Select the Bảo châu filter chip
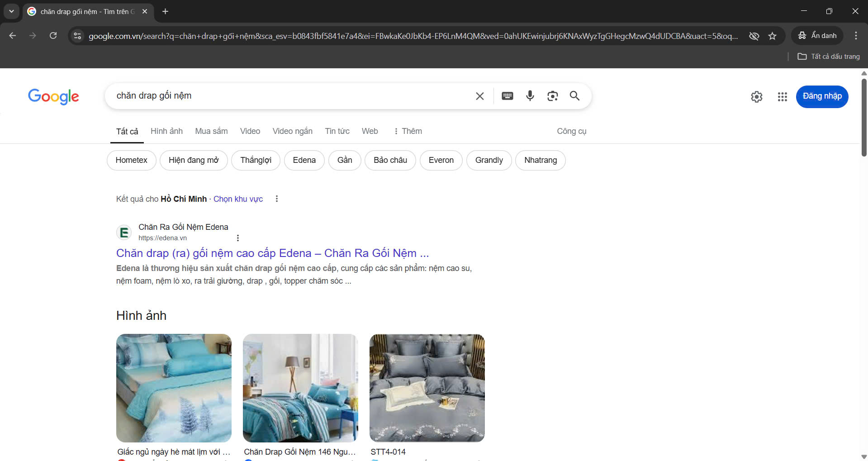868x461 pixels. (390, 160)
